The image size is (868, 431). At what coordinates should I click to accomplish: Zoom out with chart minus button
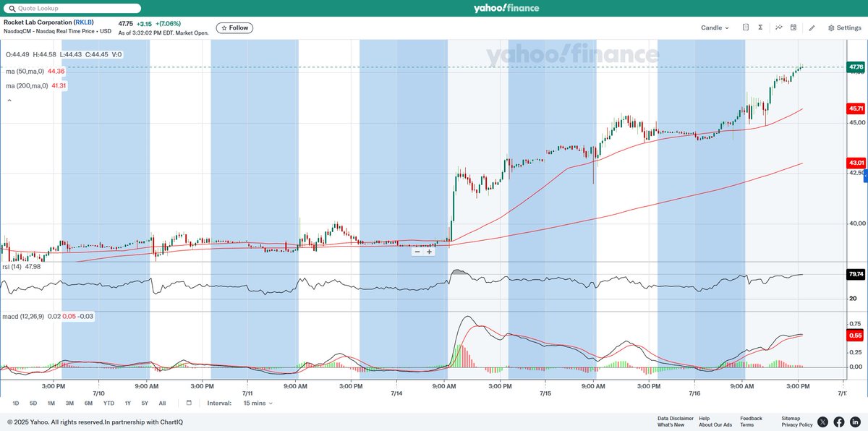[417, 252]
